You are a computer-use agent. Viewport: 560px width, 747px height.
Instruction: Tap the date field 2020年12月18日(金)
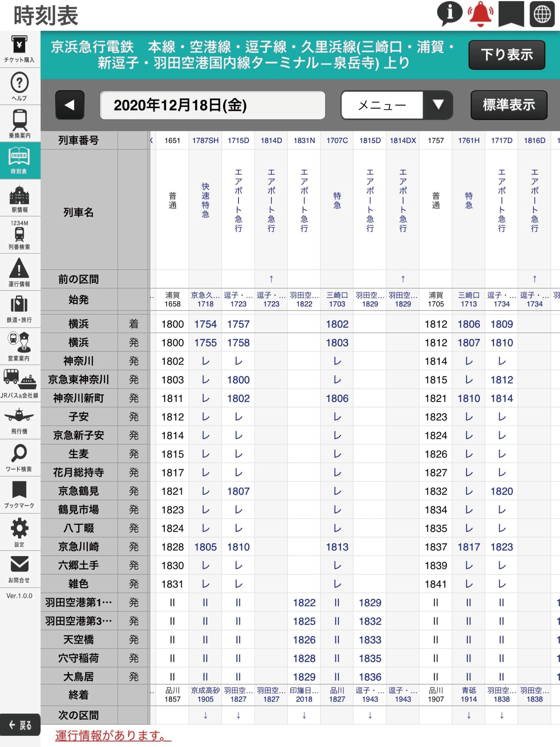(x=212, y=105)
